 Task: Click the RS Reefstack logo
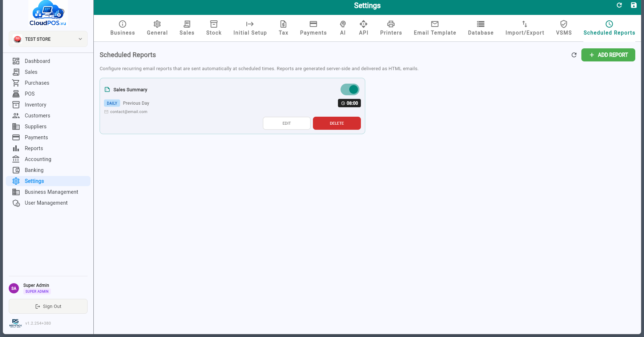pos(16,323)
